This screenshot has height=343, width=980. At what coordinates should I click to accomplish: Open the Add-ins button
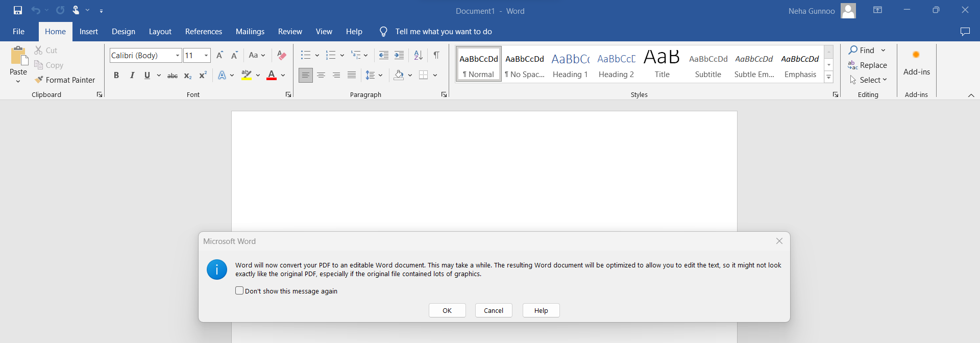917,62
